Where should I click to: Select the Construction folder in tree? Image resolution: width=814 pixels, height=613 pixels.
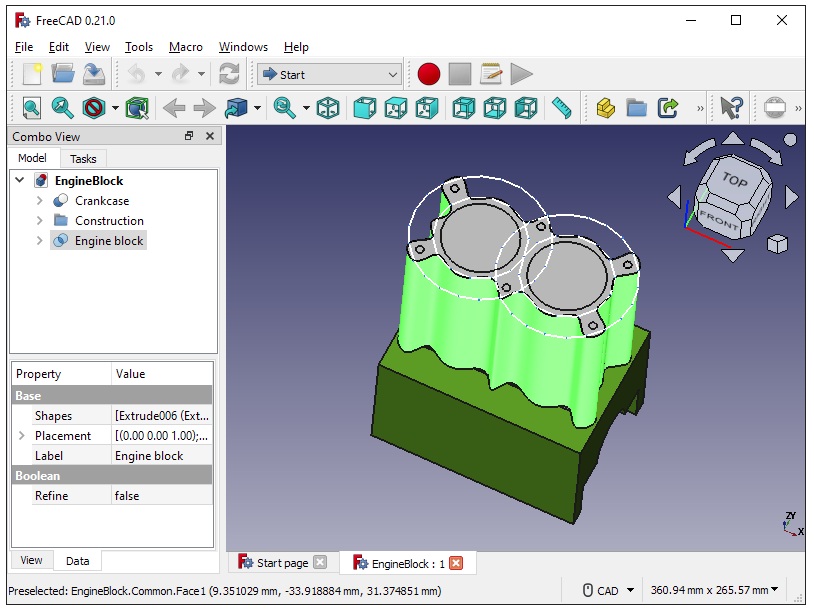(109, 221)
